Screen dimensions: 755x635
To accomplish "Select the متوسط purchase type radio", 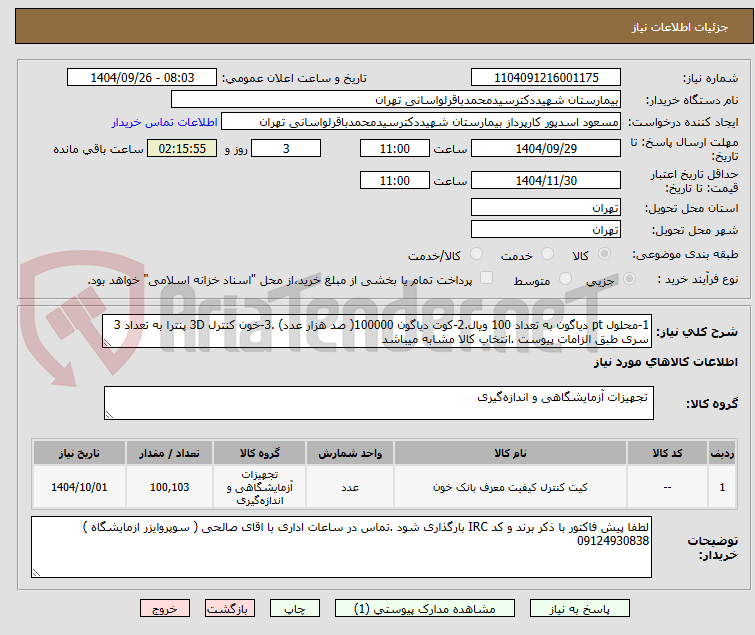I will pos(565,279).
